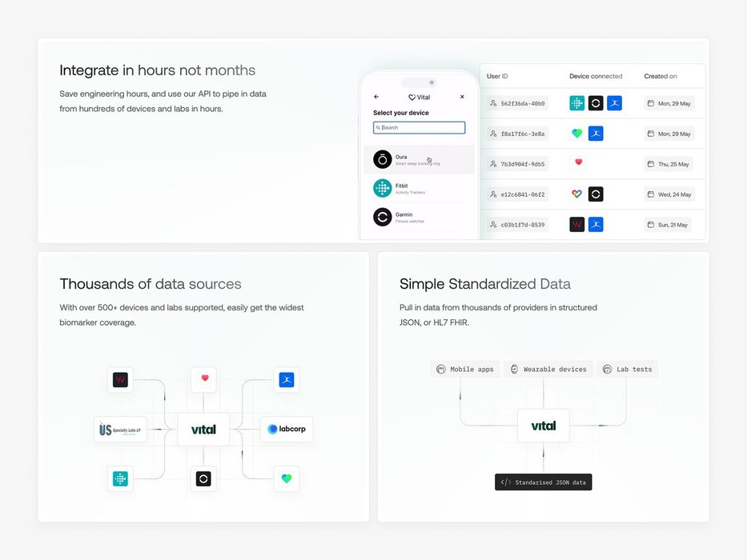Click the back arrow in phone mockup
Viewport: 747px width, 560px height.
click(x=376, y=97)
